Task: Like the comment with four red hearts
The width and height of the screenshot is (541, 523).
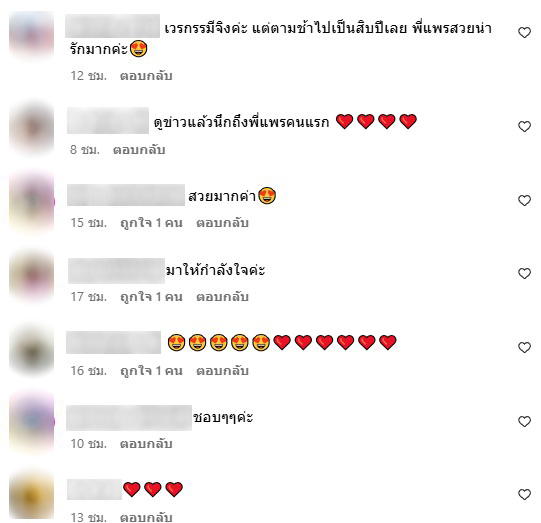Action: [x=524, y=126]
